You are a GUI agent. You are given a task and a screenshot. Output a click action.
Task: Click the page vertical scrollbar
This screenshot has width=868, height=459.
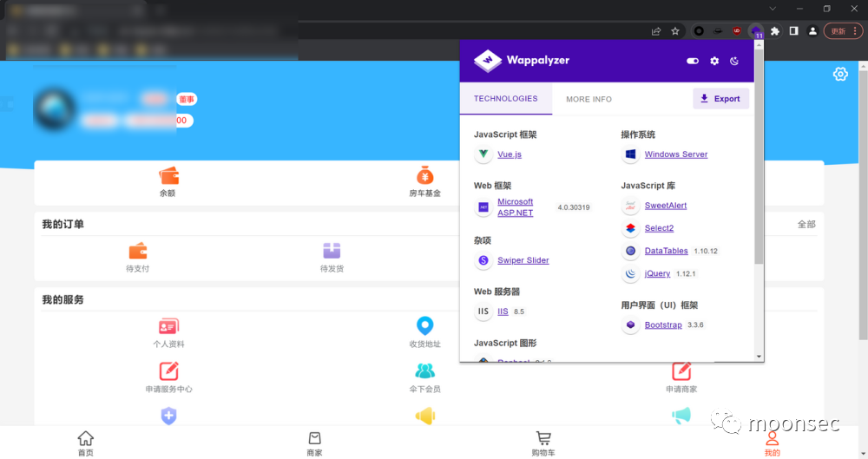(863, 204)
